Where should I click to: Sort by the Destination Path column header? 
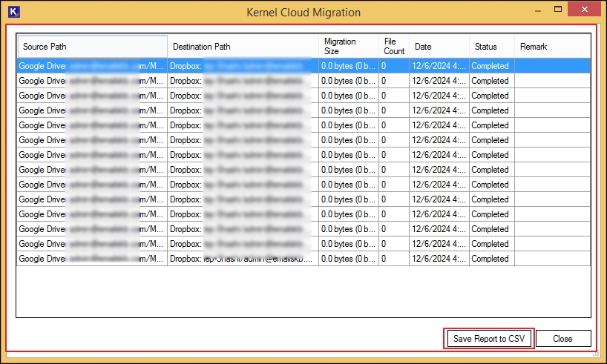click(243, 47)
